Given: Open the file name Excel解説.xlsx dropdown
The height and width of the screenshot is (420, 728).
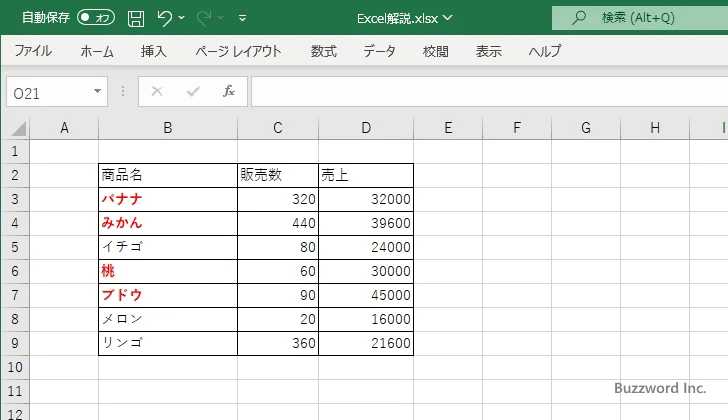Looking at the screenshot, I should [404, 18].
